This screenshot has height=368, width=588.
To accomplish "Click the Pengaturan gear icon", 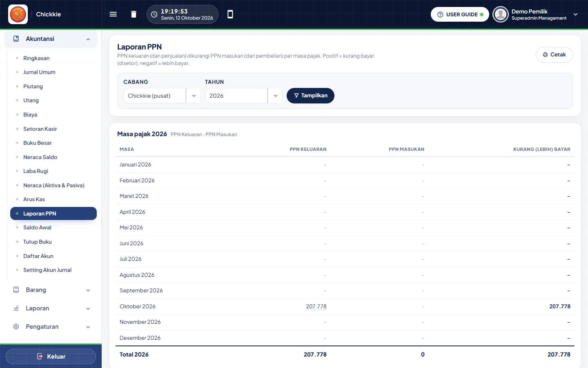I will 16,327.
